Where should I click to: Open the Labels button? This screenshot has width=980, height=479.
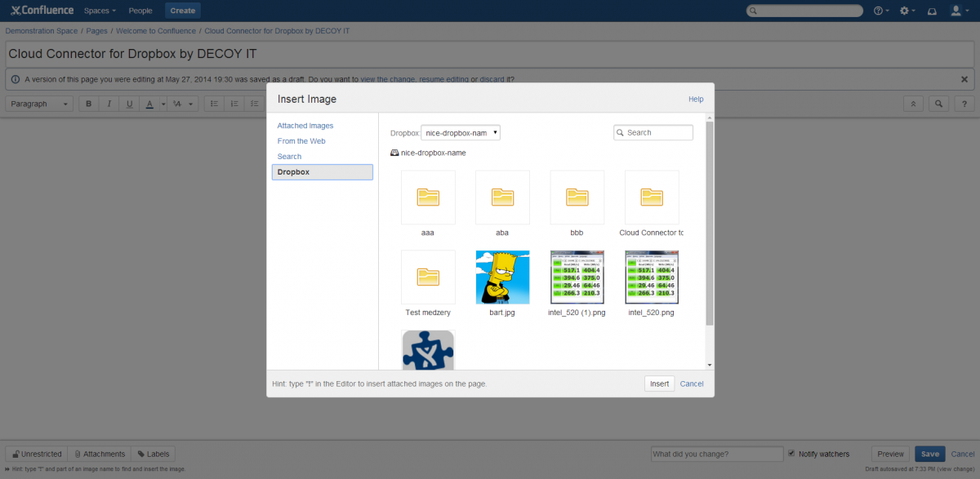click(153, 454)
